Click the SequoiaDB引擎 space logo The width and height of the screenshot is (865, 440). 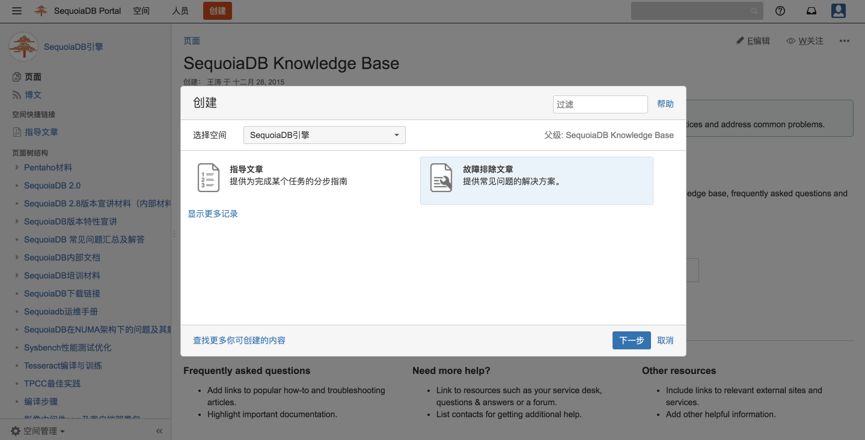tap(23, 47)
